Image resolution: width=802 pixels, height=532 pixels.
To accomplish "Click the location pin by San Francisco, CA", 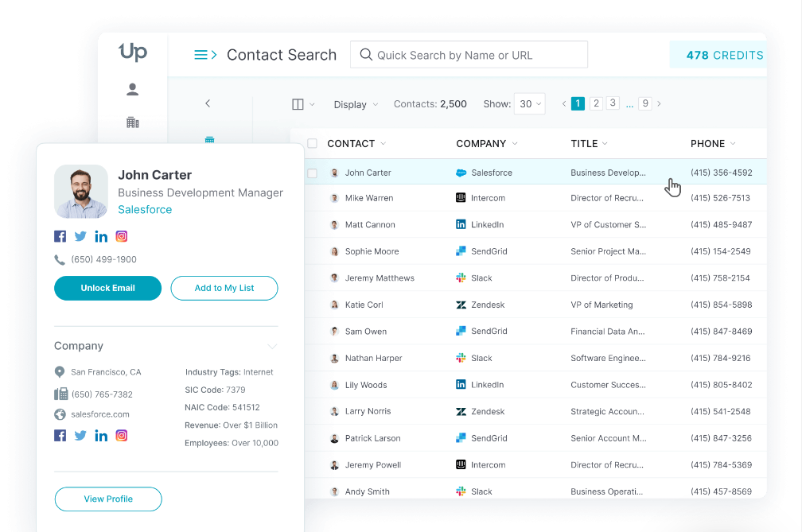I will 60,372.
